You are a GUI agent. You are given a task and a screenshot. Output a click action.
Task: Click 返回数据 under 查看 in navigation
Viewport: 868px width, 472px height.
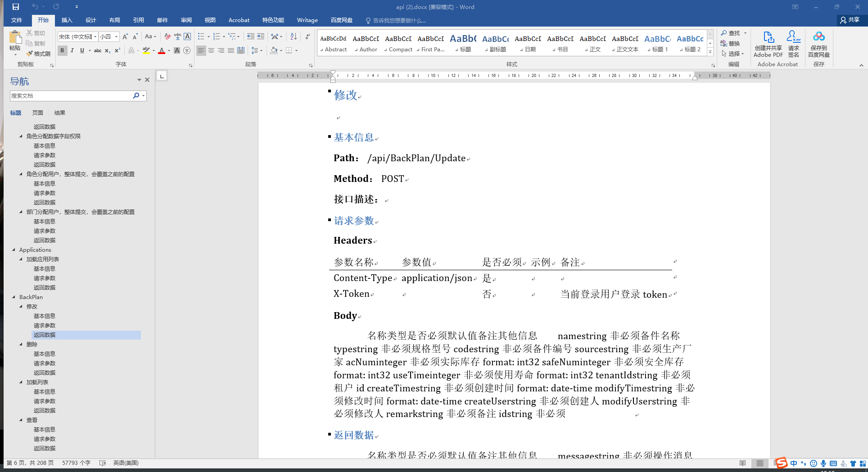[44, 448]
